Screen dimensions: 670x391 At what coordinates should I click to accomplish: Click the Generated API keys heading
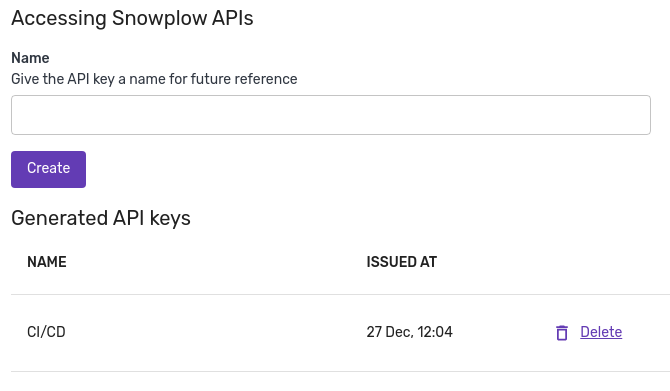101,218
